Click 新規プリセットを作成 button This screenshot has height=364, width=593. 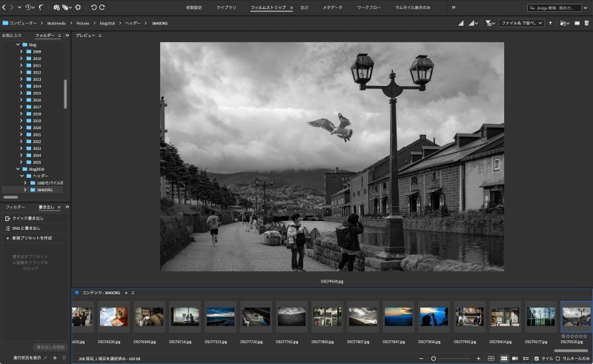point(32,238)
